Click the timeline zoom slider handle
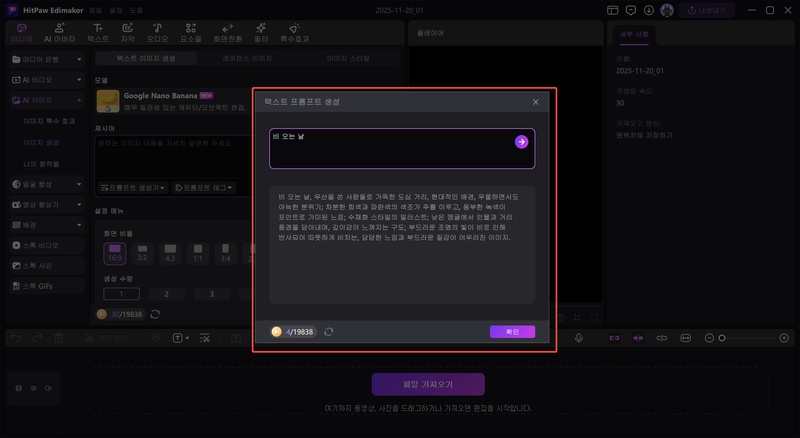Screen dimensions: 800x438 tap(722, 338)
